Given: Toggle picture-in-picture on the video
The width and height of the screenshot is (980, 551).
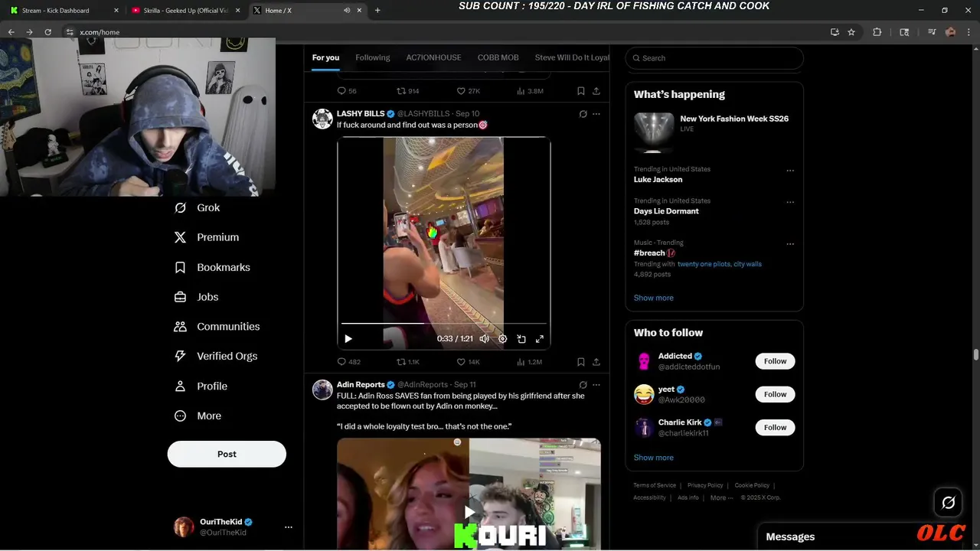Looking at the screenshot, I should click(x=521, y=338).
